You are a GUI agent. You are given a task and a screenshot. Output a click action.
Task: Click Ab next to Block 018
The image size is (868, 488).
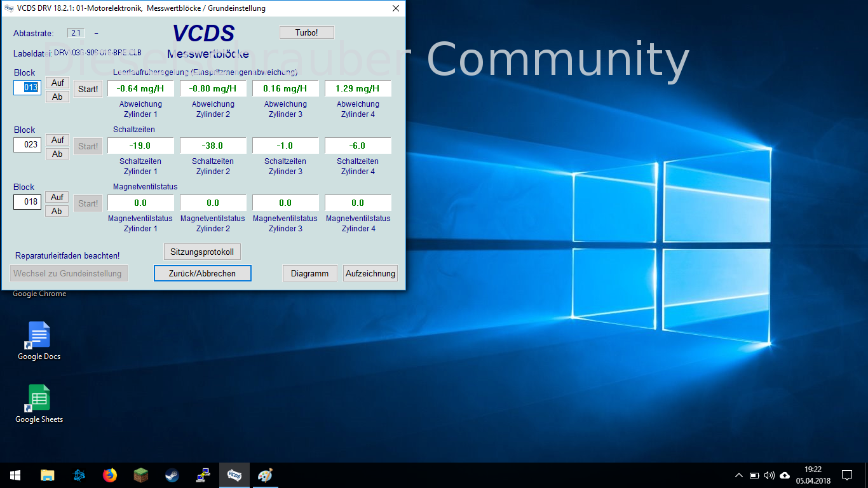coord(57,211)
